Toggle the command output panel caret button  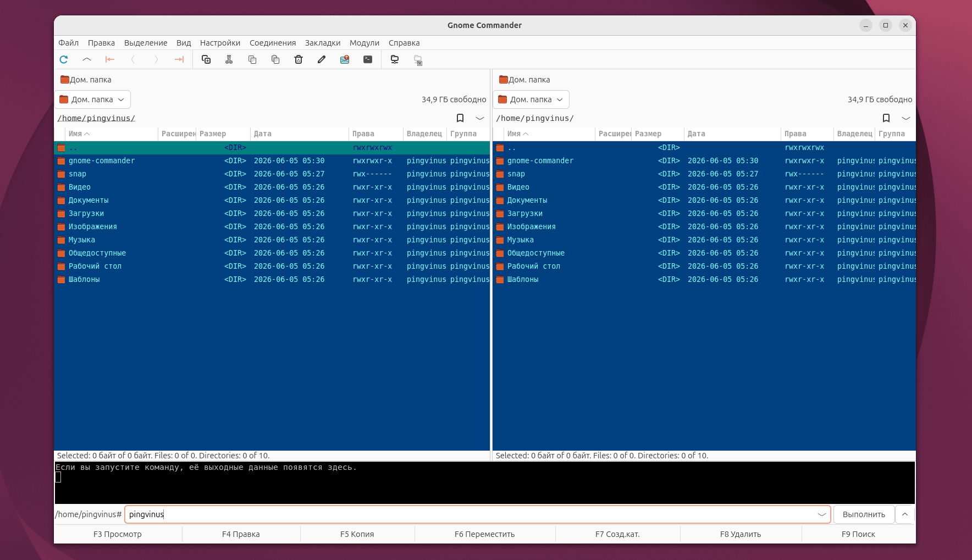pyautogui.click(x=905, y=514)
